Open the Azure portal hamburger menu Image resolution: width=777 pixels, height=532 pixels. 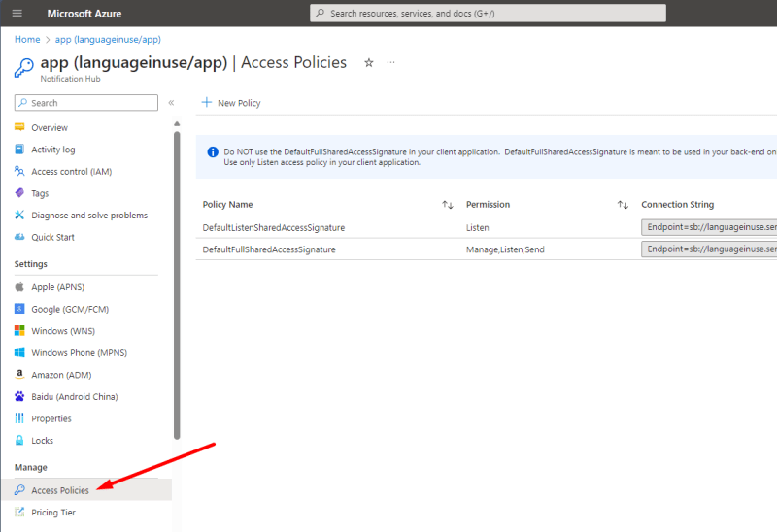(x=17, y=13)
